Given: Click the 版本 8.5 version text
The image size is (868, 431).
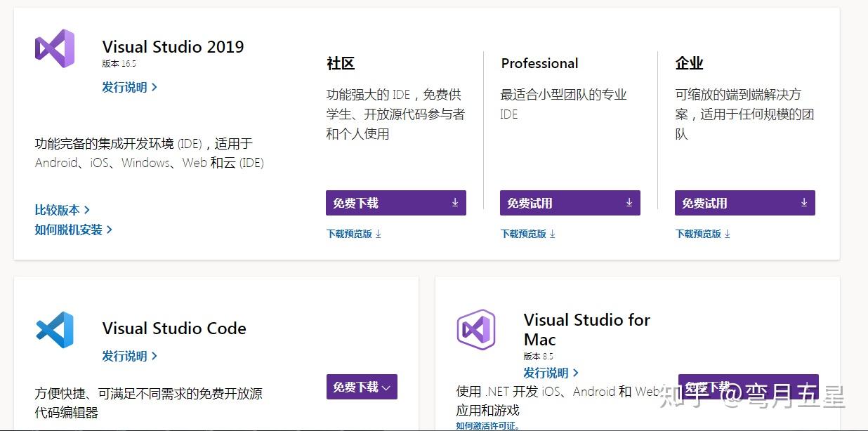Looking at the screenshot, I should (538, 356).
